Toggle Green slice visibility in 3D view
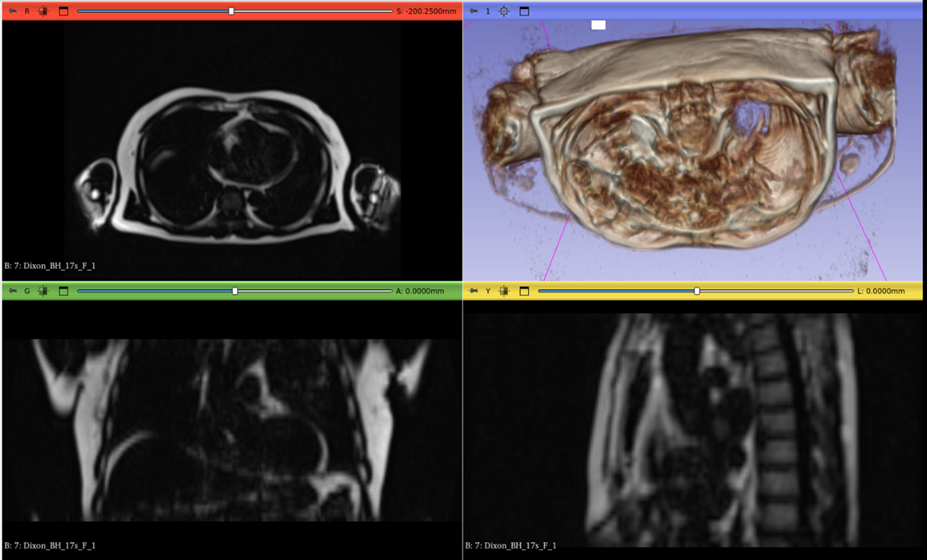Viewport: 927px width, 560px height. point(43,291)
